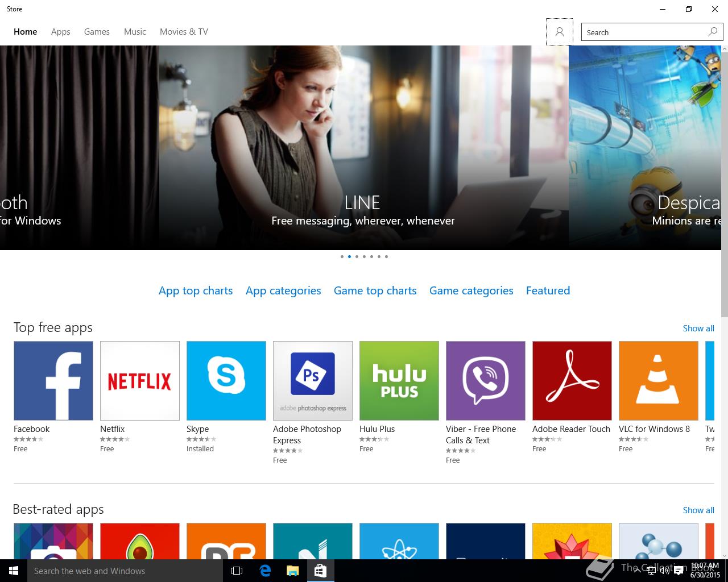Select the last carousel page dot
Screen dimensions: 728x582
point(386,256)
